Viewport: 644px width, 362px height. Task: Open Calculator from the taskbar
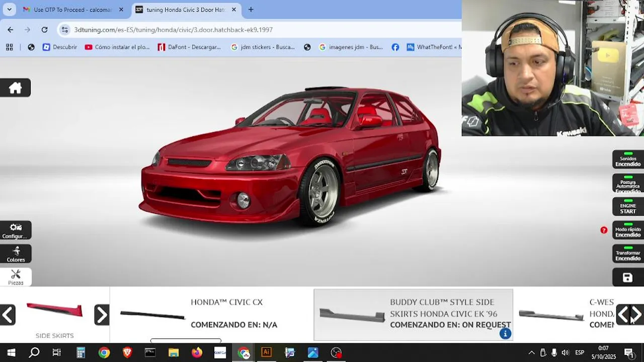80,352
